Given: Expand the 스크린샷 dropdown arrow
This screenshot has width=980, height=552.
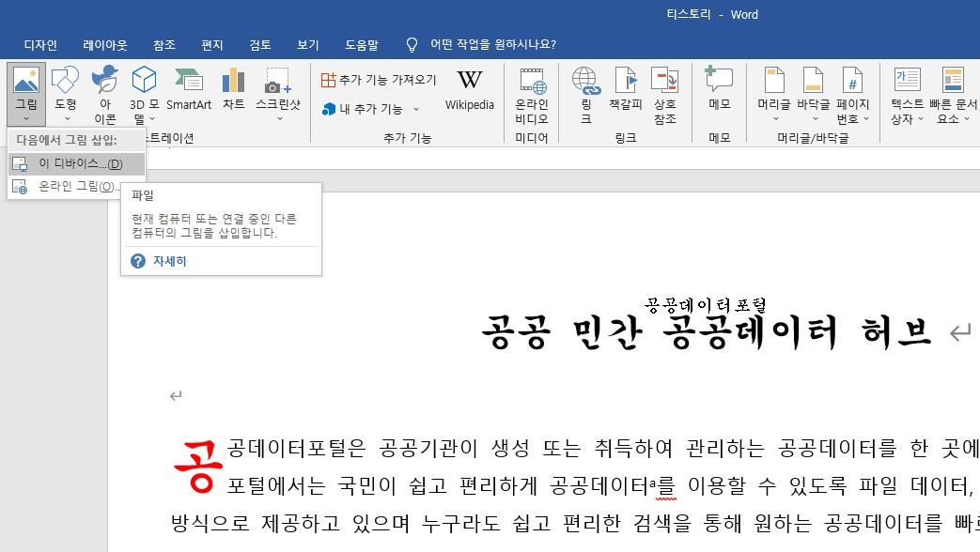Looking at the screenshot, I should [x=280, y=118].
